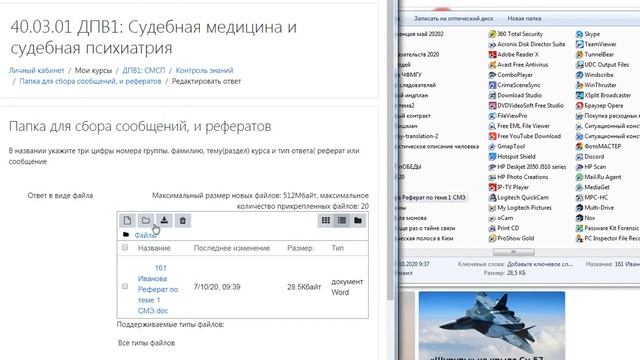This screenshot has height=360, width=640.
Task: Click the fighter jet image thumbnail
Action: (492, 325)
